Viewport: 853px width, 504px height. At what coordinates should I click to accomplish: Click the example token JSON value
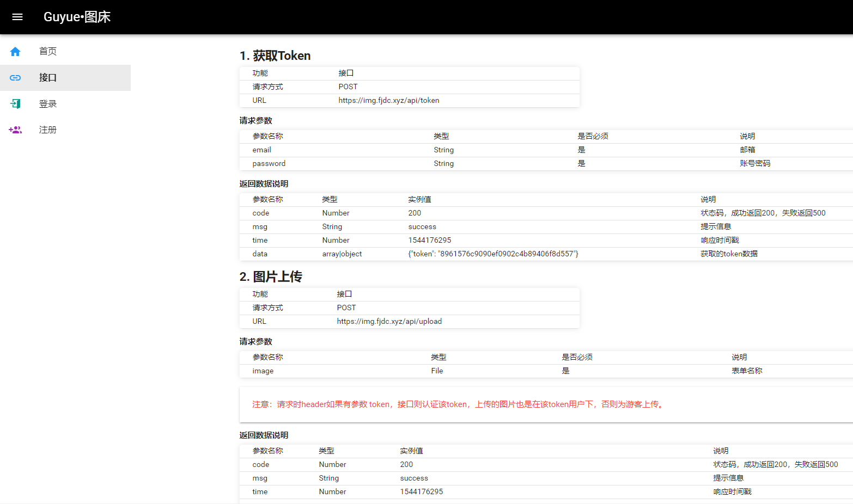tap(493, 254)
